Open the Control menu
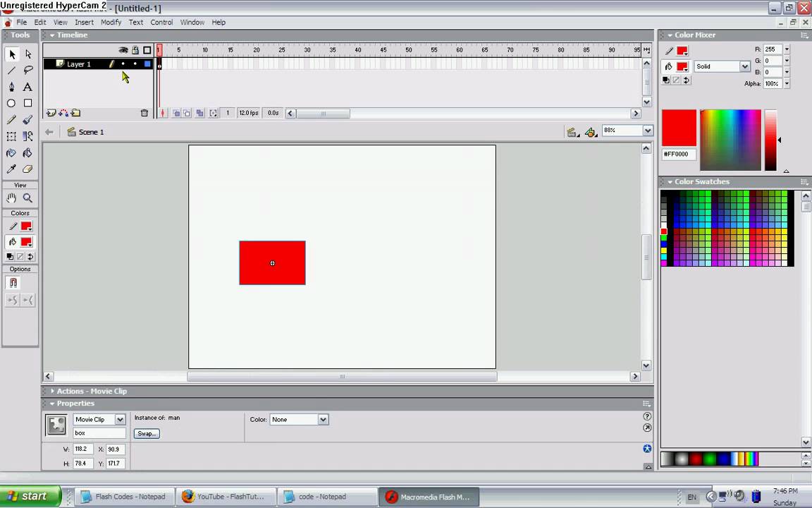 161,23
